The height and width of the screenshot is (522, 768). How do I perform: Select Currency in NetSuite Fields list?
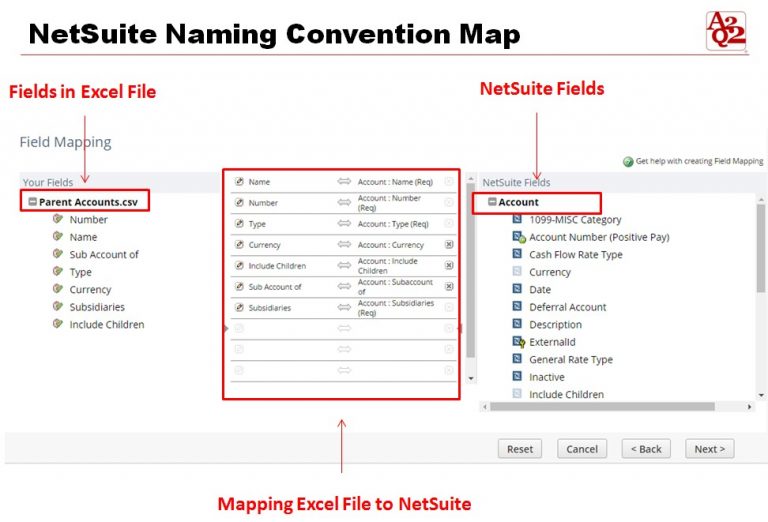click(x=550, y=272)
